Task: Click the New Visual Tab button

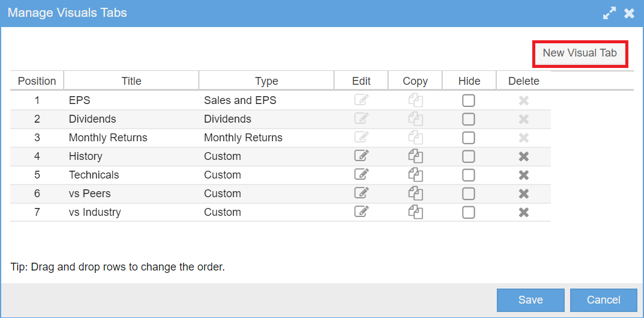Action: 580,54
